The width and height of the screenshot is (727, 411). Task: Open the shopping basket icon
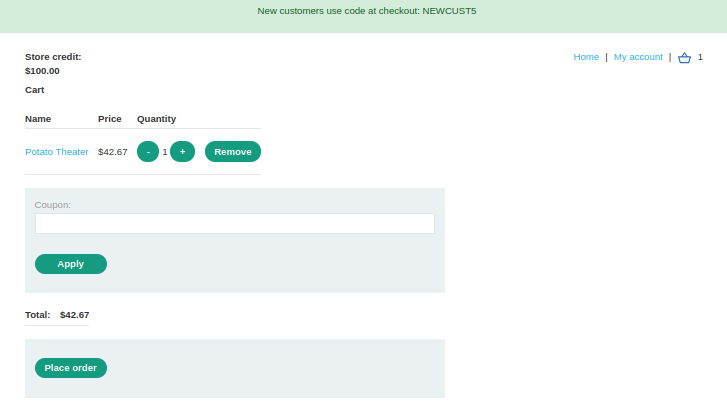(x=684, y=58)
